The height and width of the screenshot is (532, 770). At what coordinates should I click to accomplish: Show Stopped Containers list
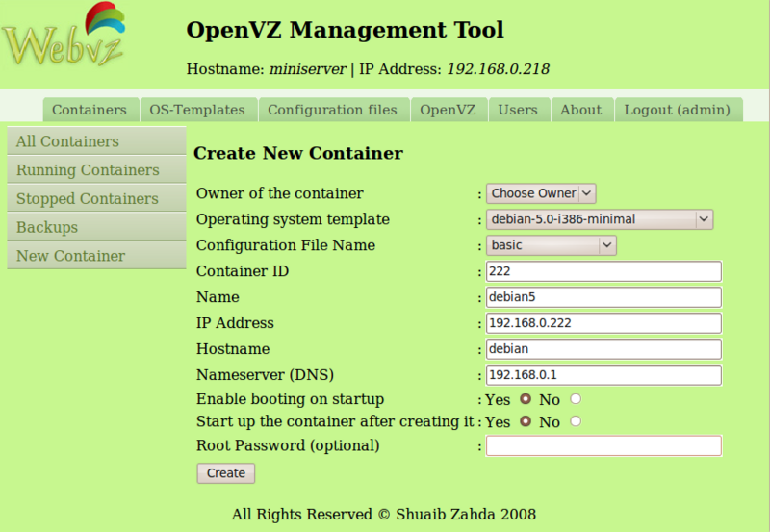97,198
